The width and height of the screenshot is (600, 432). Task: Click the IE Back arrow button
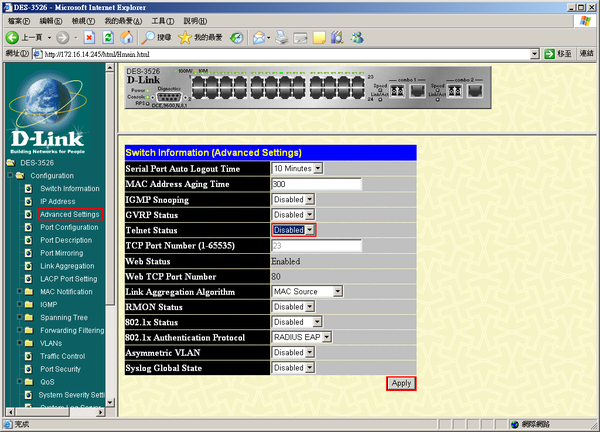tap(12, 37)
